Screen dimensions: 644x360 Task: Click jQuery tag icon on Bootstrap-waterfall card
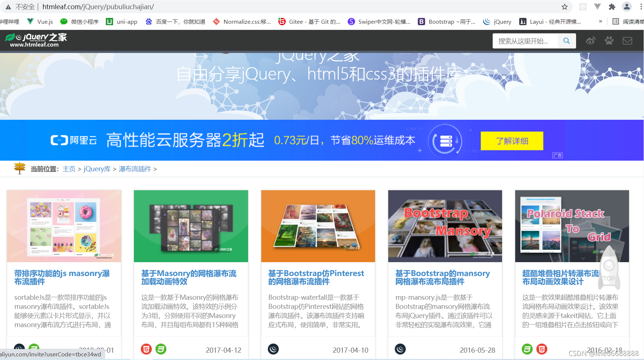coord(273,349)
